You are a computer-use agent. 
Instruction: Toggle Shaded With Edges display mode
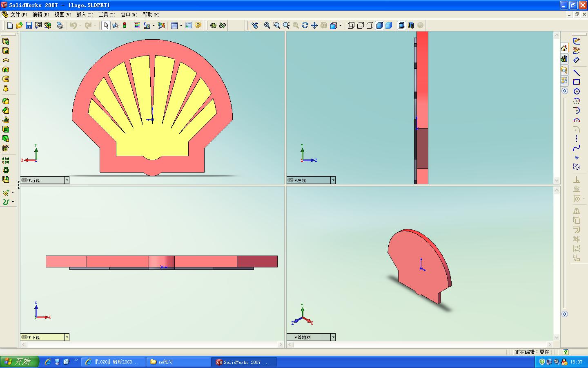(379, 25)
